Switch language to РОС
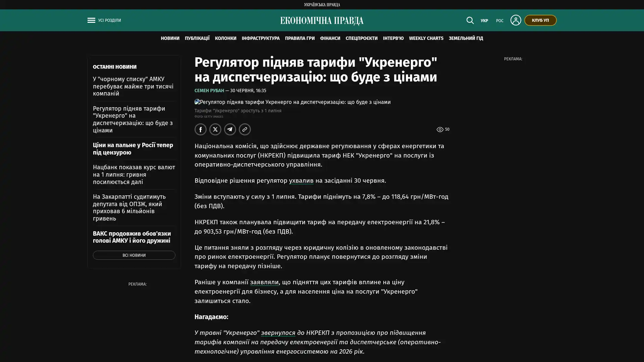 [500, 21]
